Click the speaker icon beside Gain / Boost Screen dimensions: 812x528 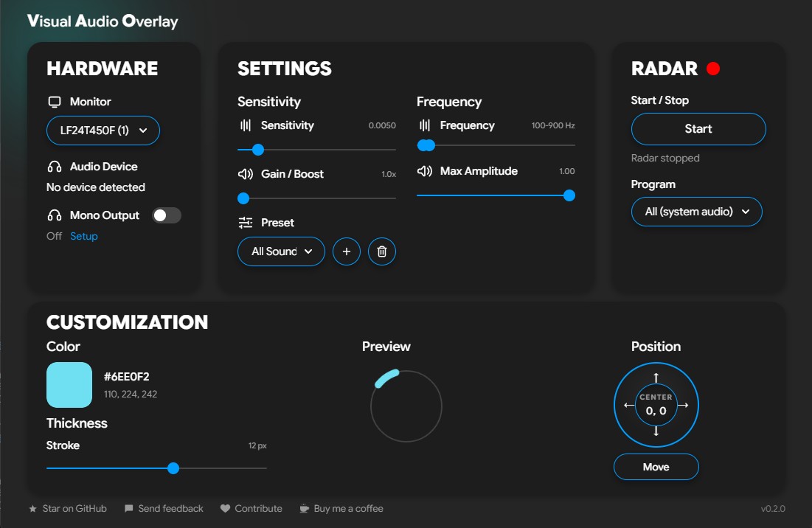coord(246,174)
